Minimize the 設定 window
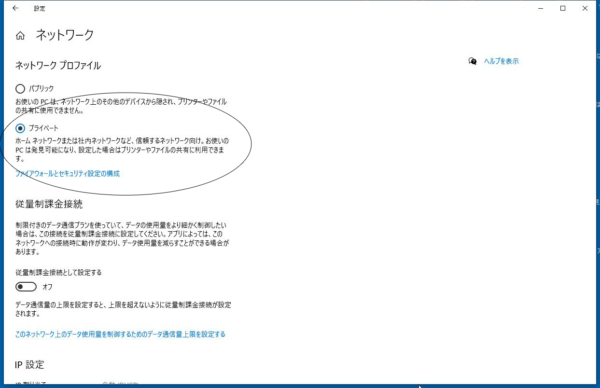The width and height of the screenshot is (600, 388). (x=541, y=8)
